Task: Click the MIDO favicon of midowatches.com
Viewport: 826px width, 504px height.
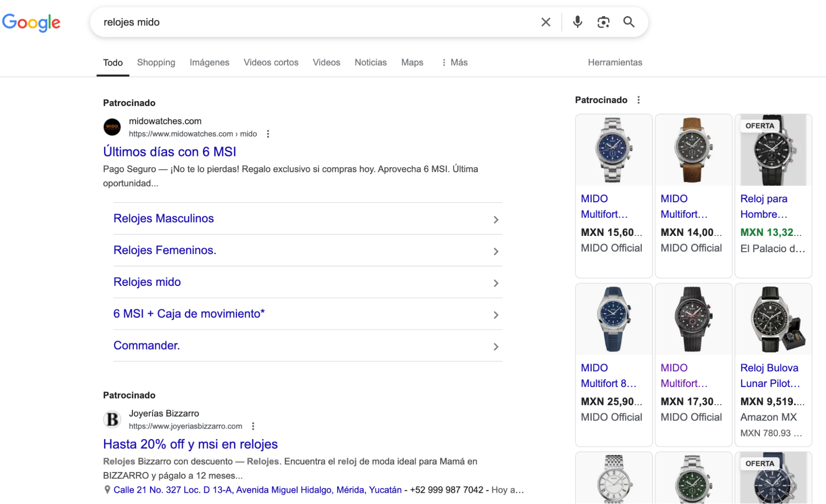Action: click(112, 127)
